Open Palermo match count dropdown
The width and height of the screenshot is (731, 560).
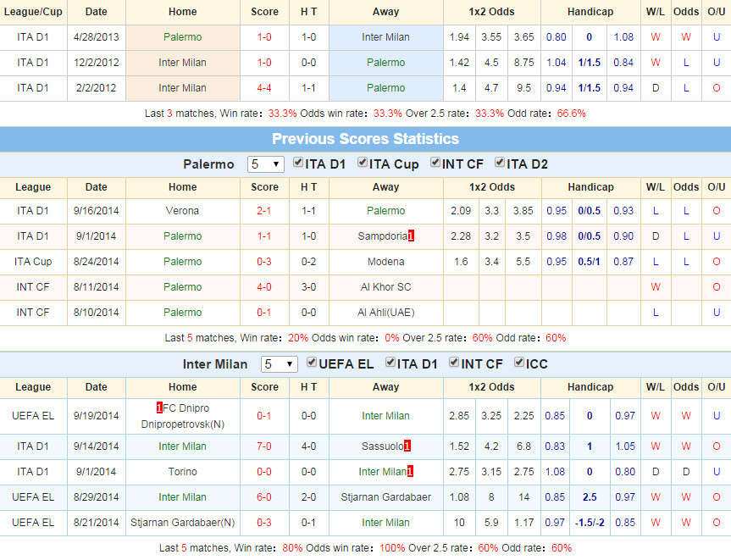tap(266, 164)
